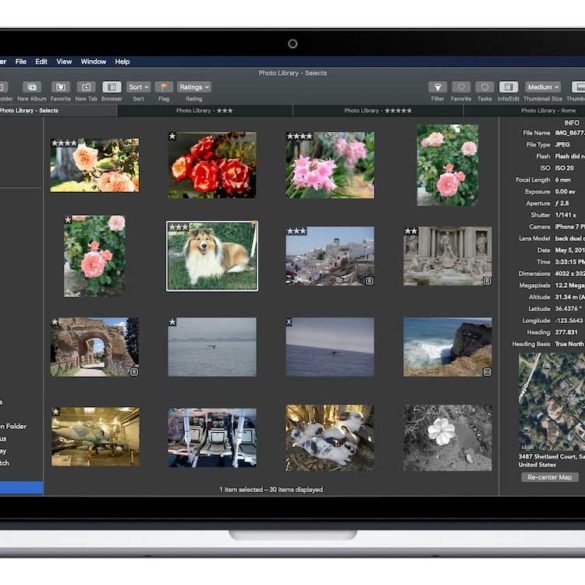Open a New Tab using the toolbar icon
This screenshot has width=585, height=585.
86,87
